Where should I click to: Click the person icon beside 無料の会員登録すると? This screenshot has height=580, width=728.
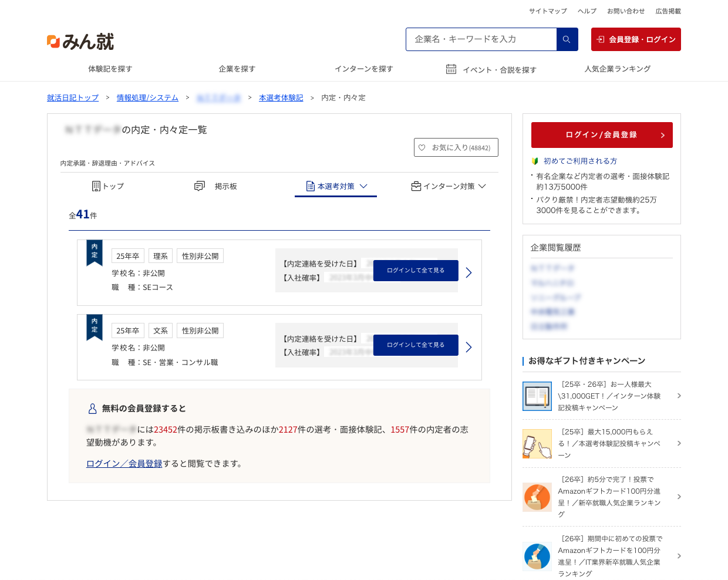pyautogui.click(x=92, y=409)
